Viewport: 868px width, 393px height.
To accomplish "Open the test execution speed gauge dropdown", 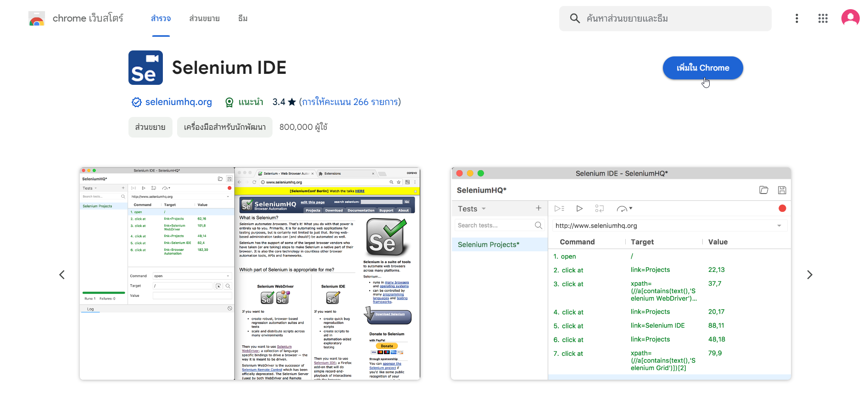I will point(624,209).
